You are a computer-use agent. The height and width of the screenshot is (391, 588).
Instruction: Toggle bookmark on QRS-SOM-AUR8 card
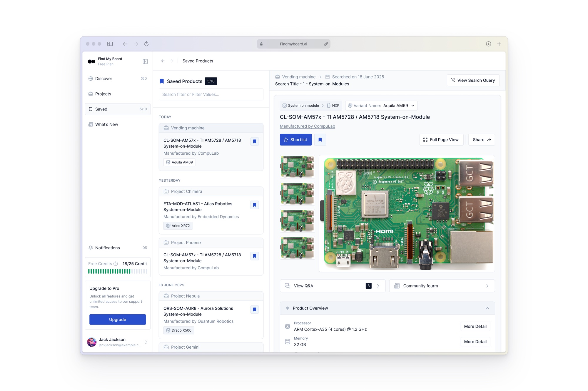pyautogui.click(x=255, y=310)
